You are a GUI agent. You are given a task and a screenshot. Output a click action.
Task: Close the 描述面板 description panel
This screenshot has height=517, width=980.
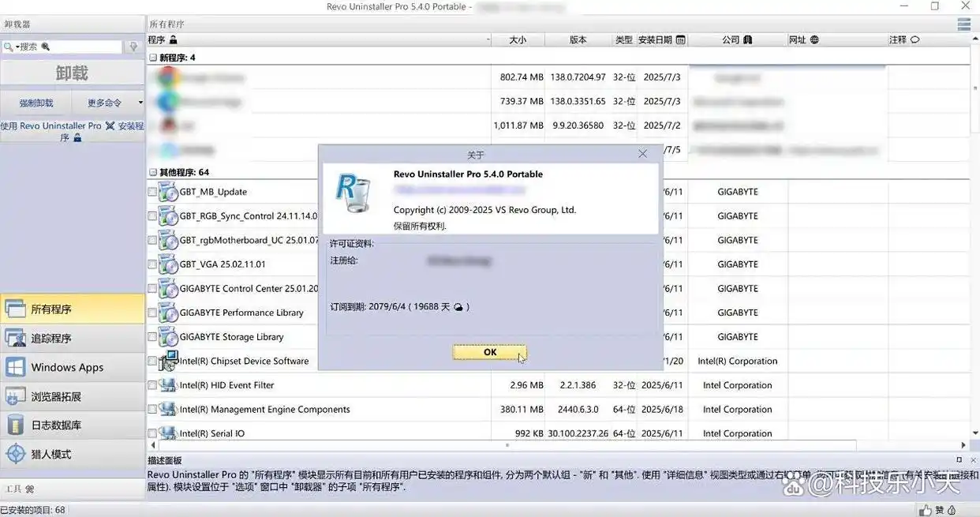tap(973, 460)
